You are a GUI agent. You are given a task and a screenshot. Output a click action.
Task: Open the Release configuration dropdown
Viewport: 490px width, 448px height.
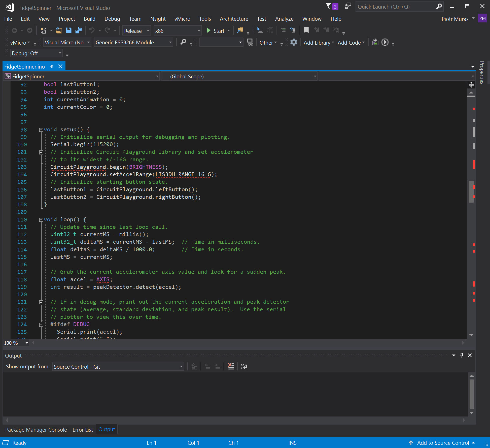pos(136,30)
